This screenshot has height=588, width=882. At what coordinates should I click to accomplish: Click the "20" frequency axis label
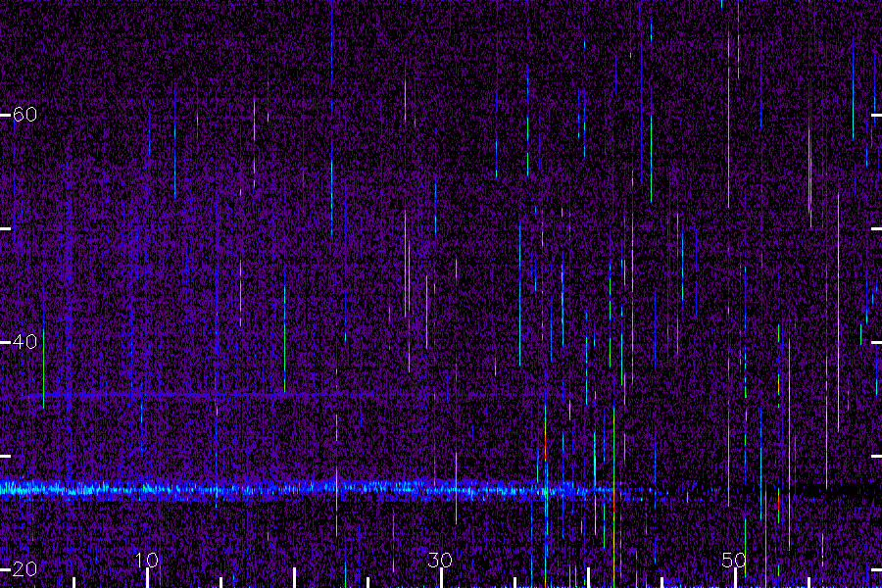click(24, 568)
